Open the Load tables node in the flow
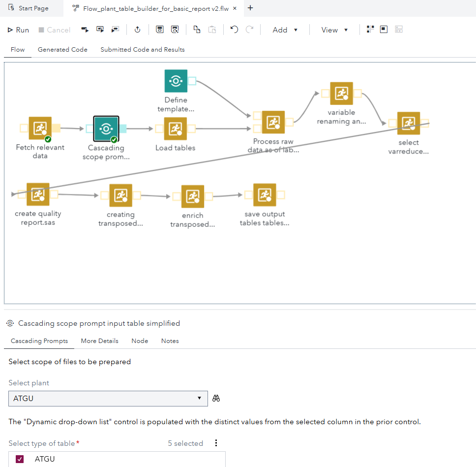The height and width of the screenshot is (467, 476). [175, 129]
